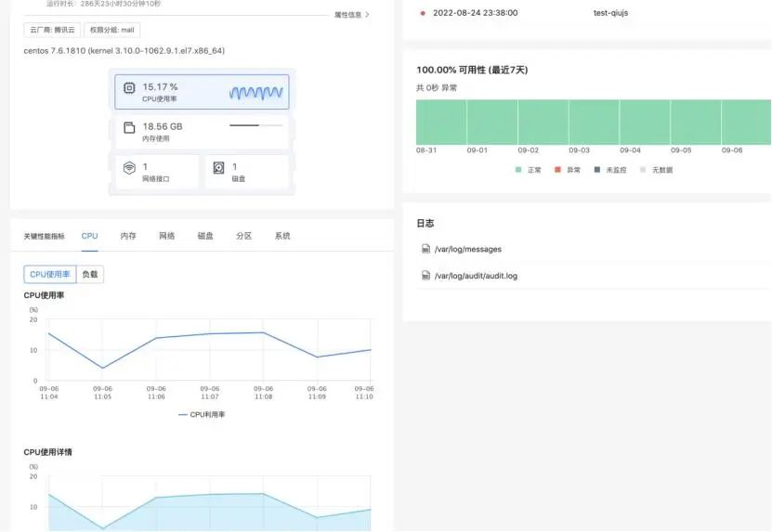The width and height of the screenshot is (772, 532).
Task: Click the memory usage icon
Action: 128,130
